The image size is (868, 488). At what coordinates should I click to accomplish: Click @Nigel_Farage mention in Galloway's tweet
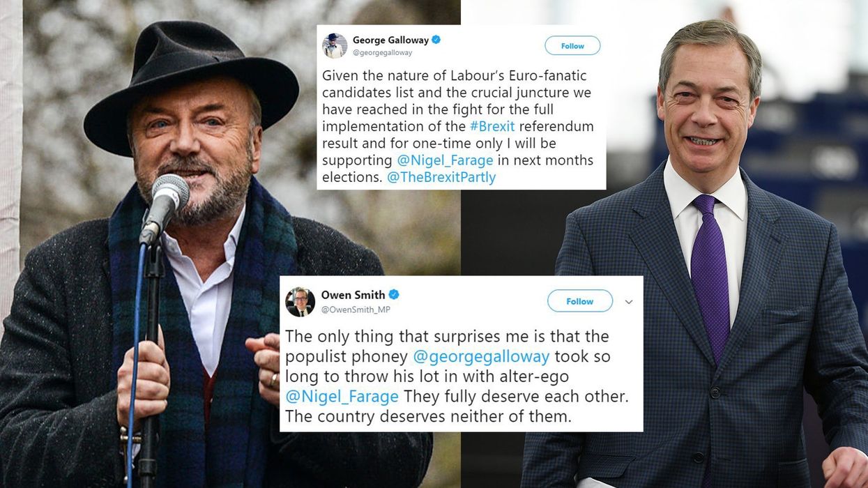pyautogui.click(x=446, y=160)
